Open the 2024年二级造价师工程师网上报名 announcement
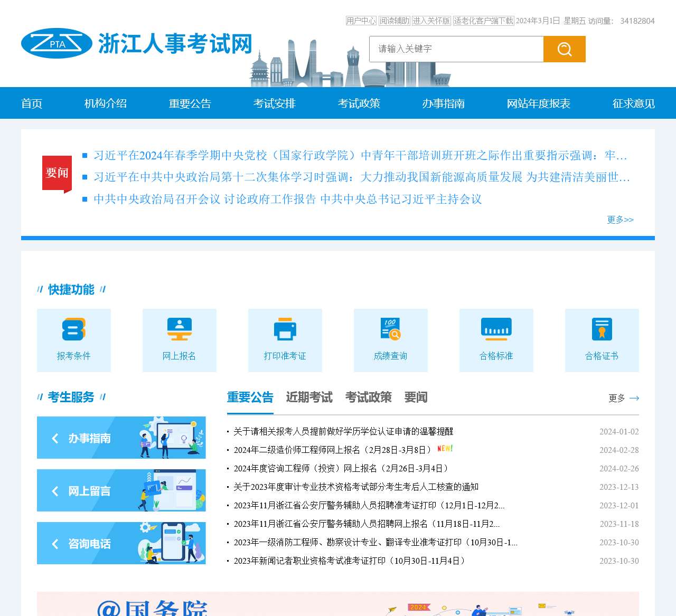The width and height of the screenshot is (676, 616). point(332,450)
